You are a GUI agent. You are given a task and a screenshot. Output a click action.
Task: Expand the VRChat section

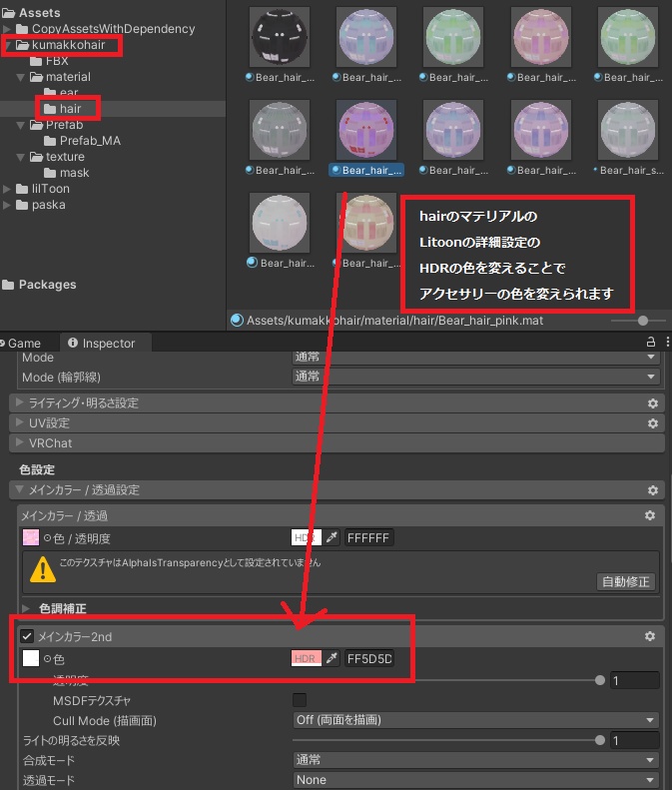tap(20, 442)
